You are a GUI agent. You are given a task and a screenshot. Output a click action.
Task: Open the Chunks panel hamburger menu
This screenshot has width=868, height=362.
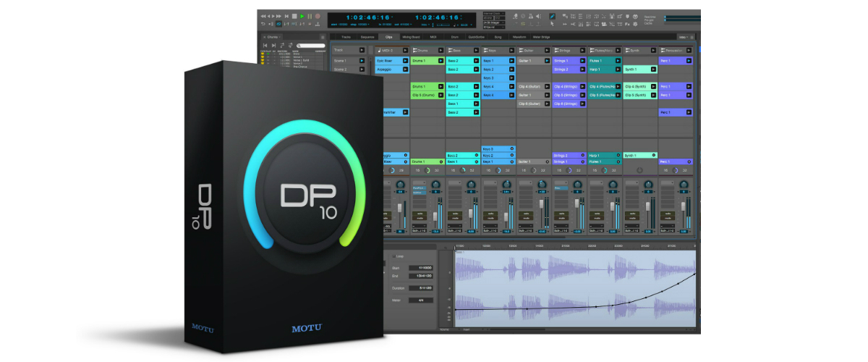tap(323, 37)
